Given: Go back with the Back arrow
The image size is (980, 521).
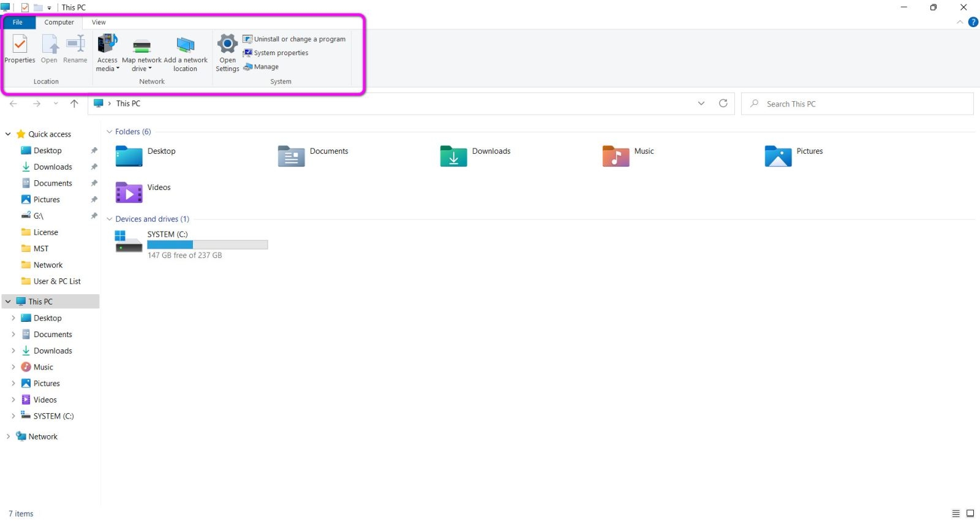Looking at the screenshot, I should pos(13,104).
